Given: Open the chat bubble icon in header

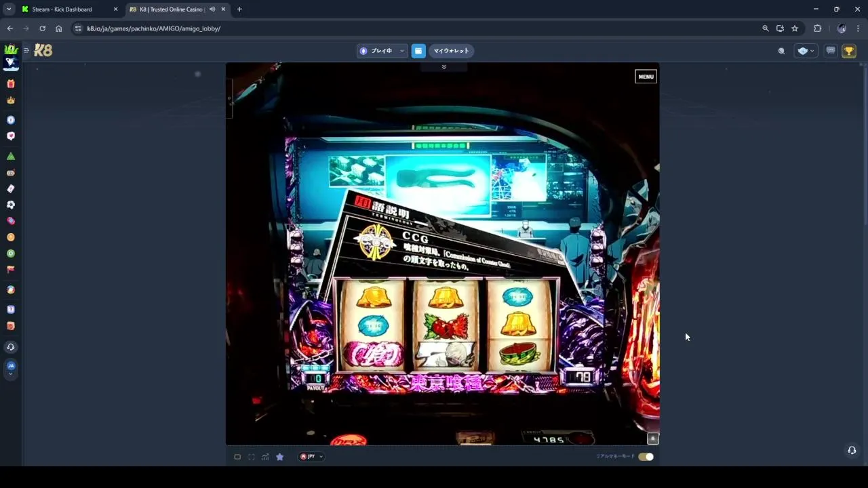Looking at the screenshot, I should (x=831, y=51).
